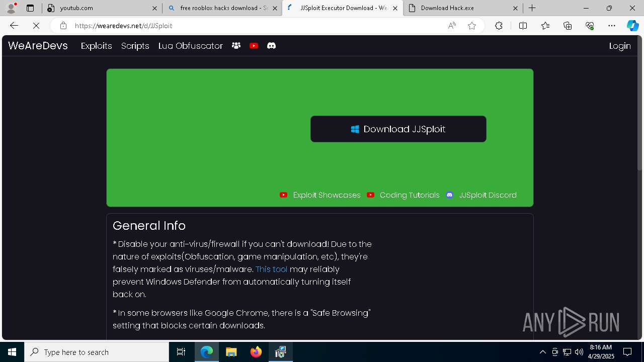This screenshot has height=362, width=644.
Task: Select the JJSploit Executor Download tab
Action: pos(343,8)
